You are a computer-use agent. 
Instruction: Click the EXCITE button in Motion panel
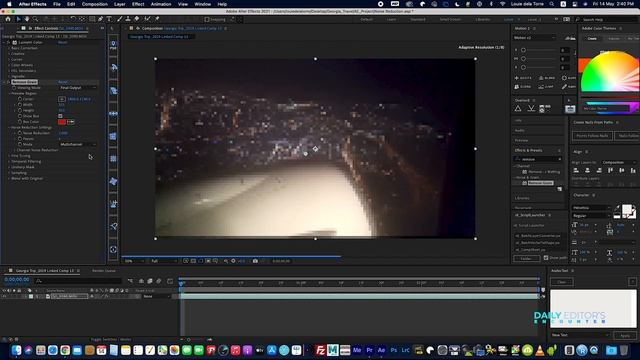click(x=523, y=78)
